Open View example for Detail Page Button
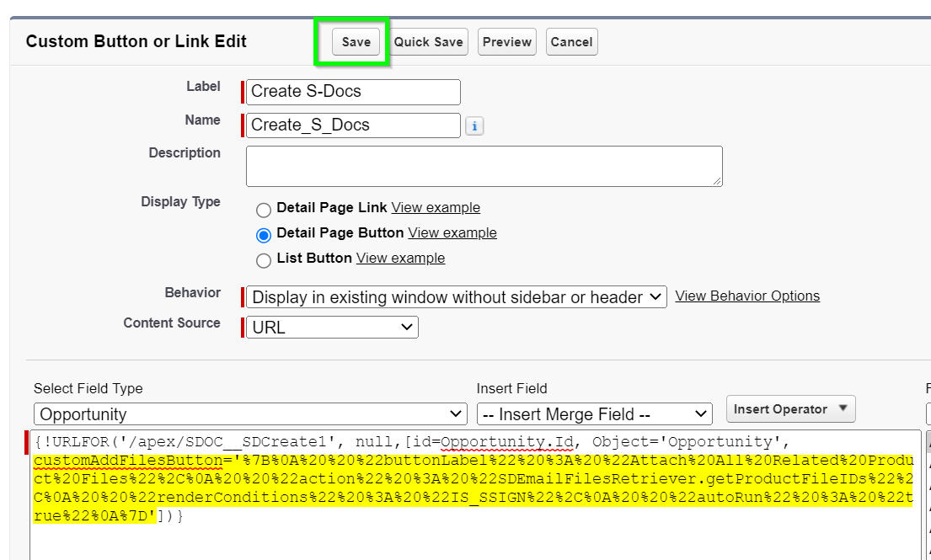The width and height of the screenshot is (931, 560). click(452, 232)
